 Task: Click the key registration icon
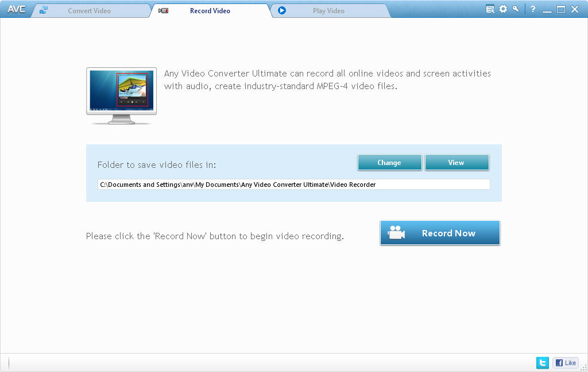click(516, 9)
